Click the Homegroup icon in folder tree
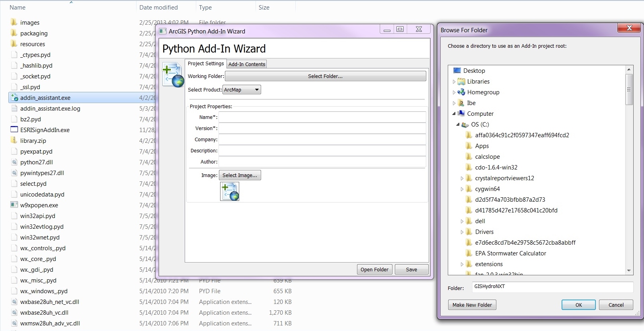644x331 pixels. (461, 92)
